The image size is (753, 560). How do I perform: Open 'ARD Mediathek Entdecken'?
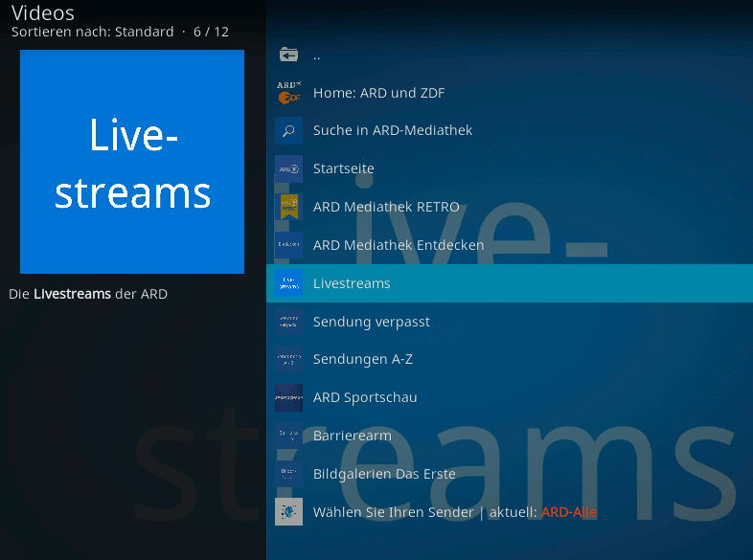[510, 245]
